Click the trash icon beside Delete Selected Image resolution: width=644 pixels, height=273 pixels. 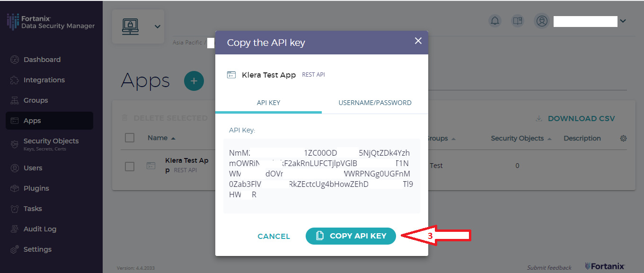click(x=124, y=118)
